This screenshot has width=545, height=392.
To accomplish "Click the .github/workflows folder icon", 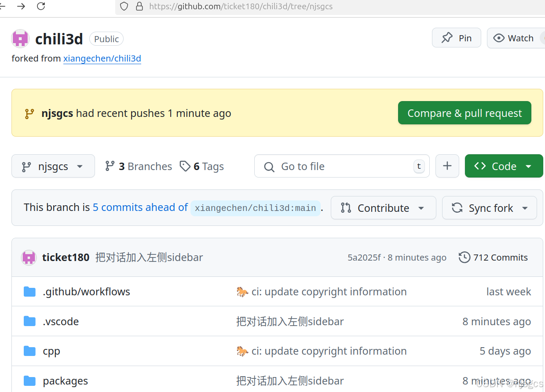I will 29,291.
